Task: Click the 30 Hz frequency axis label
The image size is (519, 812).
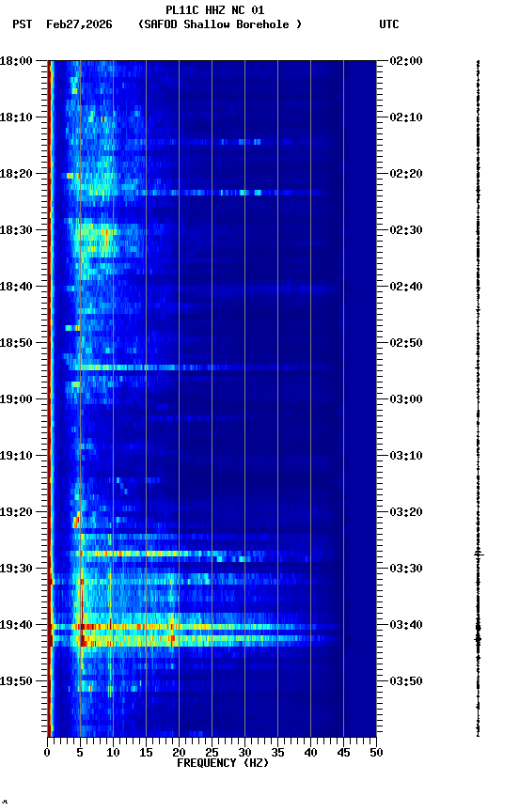Action: [x=244, y=753]
